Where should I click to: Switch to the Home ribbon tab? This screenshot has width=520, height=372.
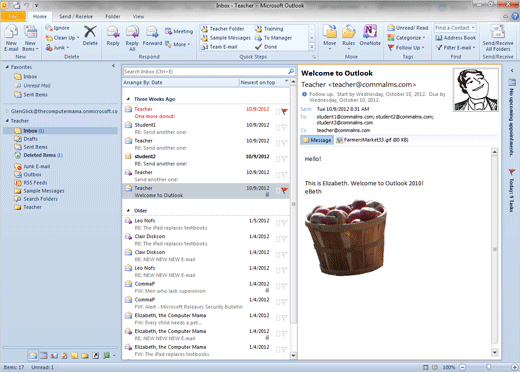(40, 16)
